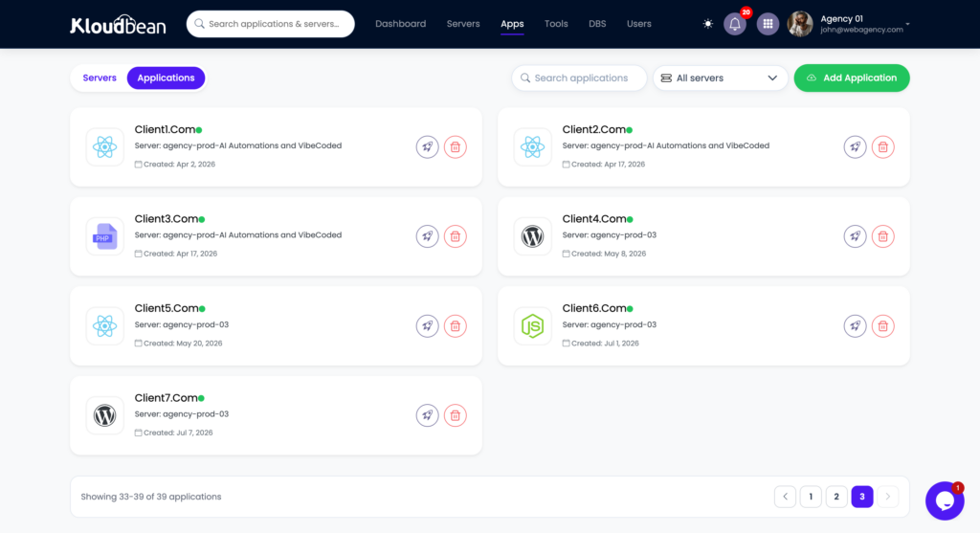The width and height of the screenshot is (980, 533).
Task: Click 'Created: Jul 7, 2026' text
Action: 178,433
